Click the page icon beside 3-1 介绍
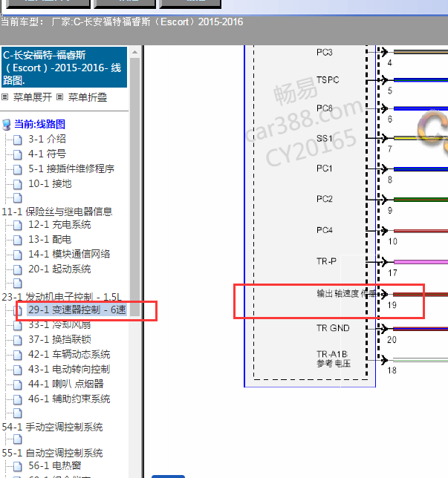 [18, 140]
